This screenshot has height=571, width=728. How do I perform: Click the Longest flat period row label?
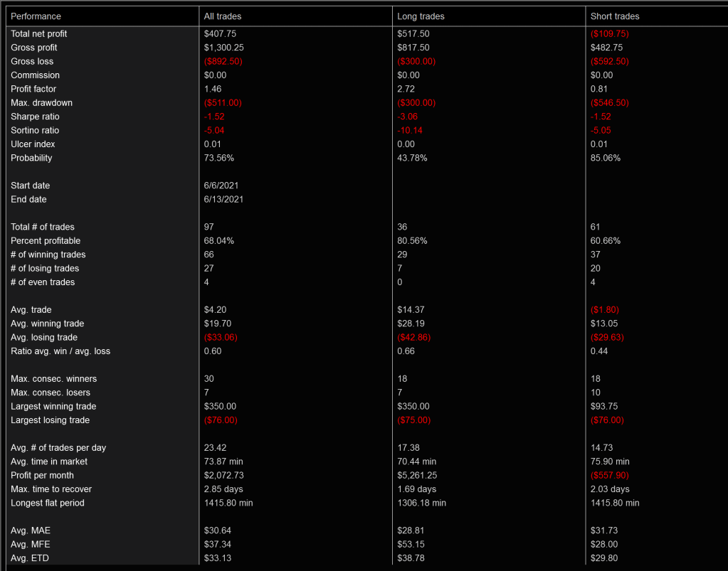(48, 503)
